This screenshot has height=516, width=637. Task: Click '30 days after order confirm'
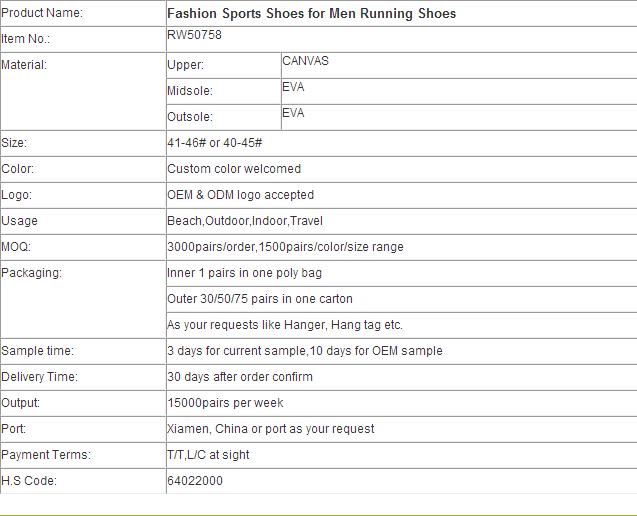[x=240, y=377]
